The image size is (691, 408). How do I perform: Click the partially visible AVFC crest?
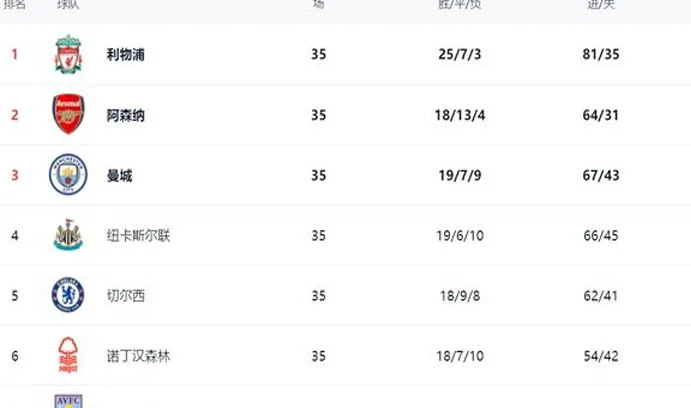pyautogui.click(x=68, y=401)
